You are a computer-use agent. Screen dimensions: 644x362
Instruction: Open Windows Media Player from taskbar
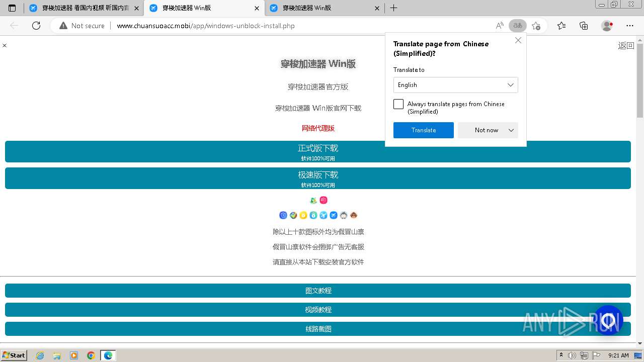pos(74,355)
